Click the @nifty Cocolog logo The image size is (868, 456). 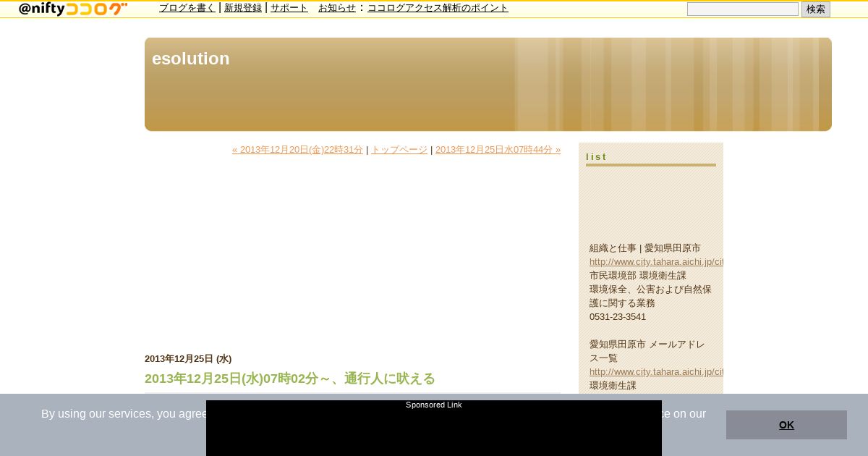[x=73, y=9]
